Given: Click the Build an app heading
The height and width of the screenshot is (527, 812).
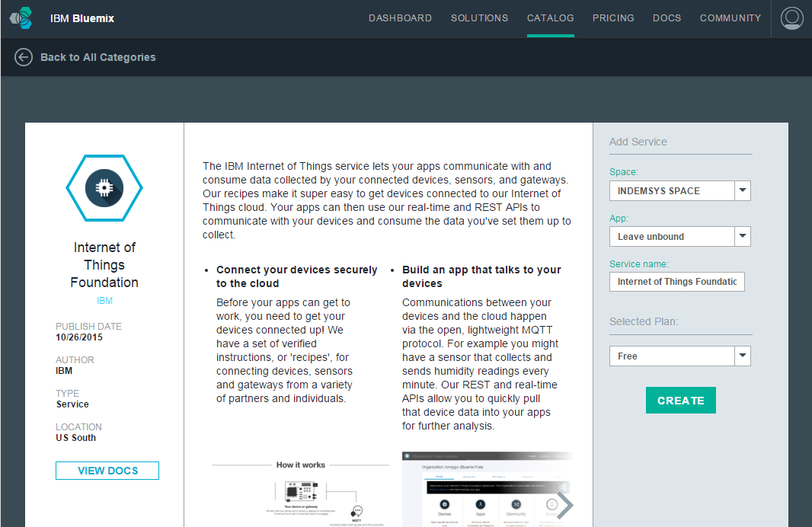Looking at the screenshot, I should point(481,276).
